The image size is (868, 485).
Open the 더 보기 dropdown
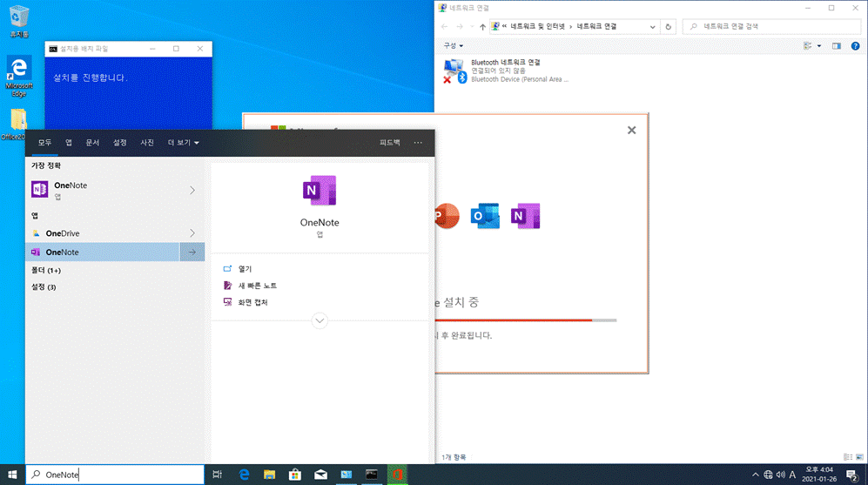point(183,143)
